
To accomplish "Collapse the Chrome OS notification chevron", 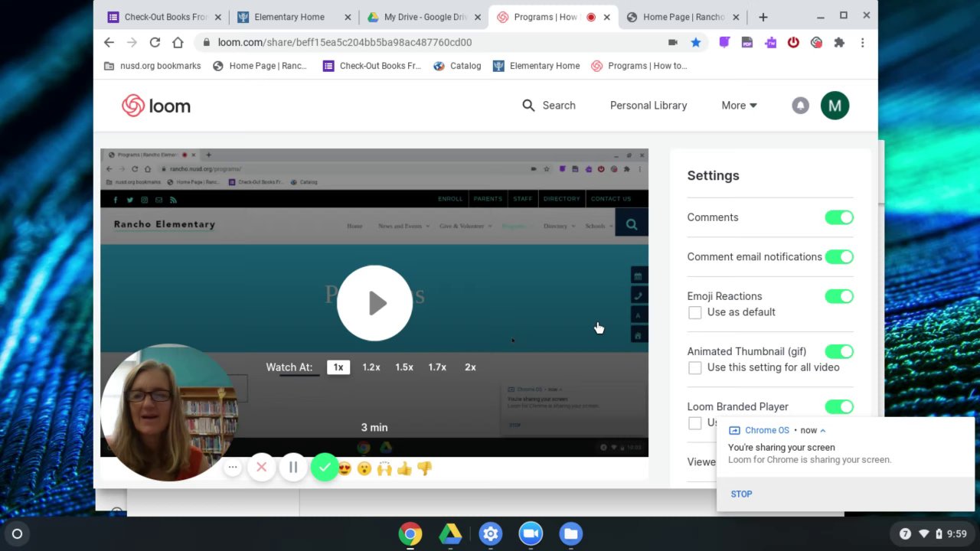I will click(x=822, y=430).
